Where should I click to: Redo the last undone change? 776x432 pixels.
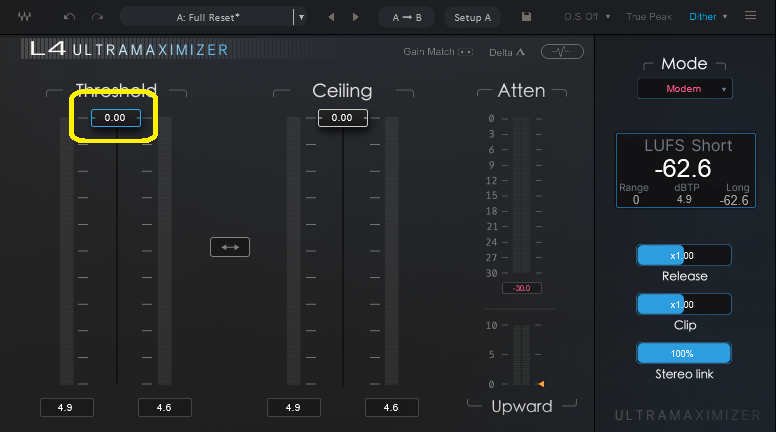point(97,17)
